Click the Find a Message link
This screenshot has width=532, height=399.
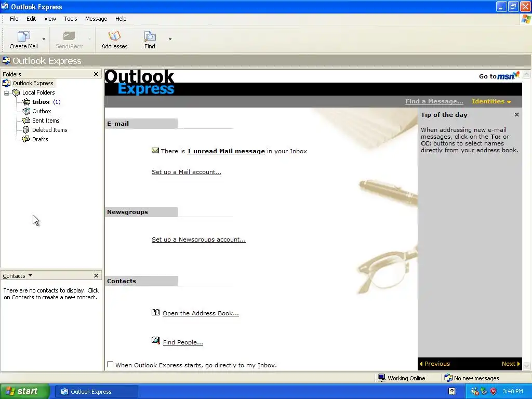434,101
